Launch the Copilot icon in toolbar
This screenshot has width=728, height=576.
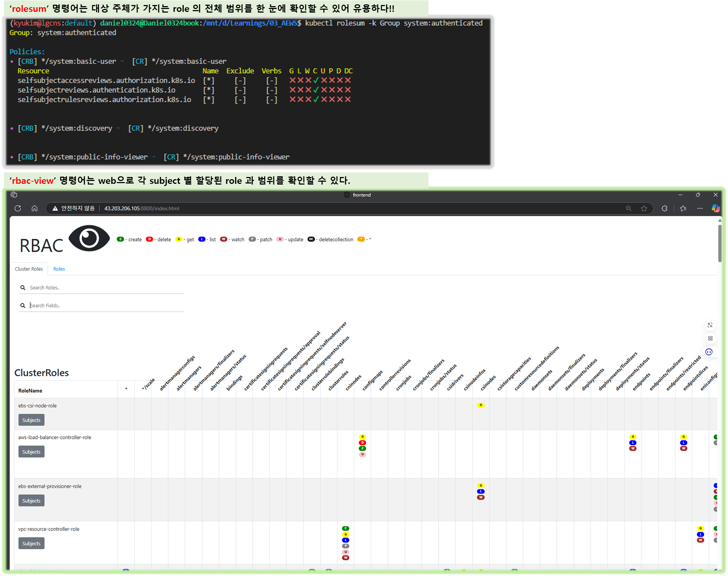716,208
